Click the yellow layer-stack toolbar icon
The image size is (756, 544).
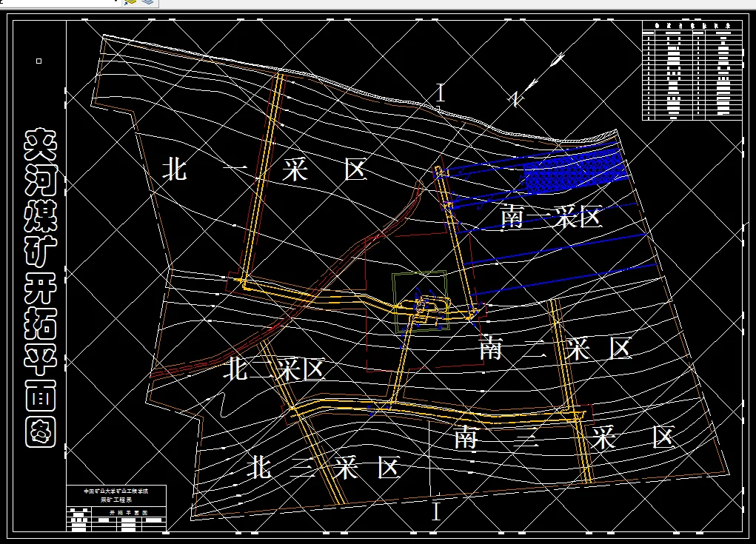point(130,2)
